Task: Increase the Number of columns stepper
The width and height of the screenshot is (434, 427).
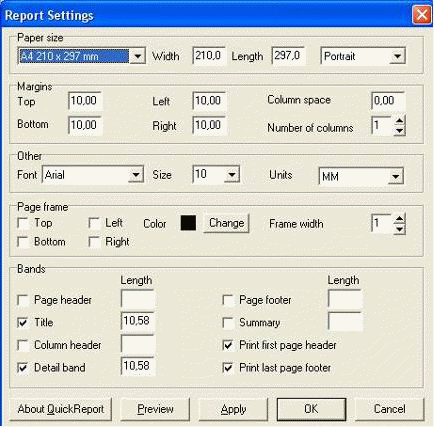Action: click(399, 120)
